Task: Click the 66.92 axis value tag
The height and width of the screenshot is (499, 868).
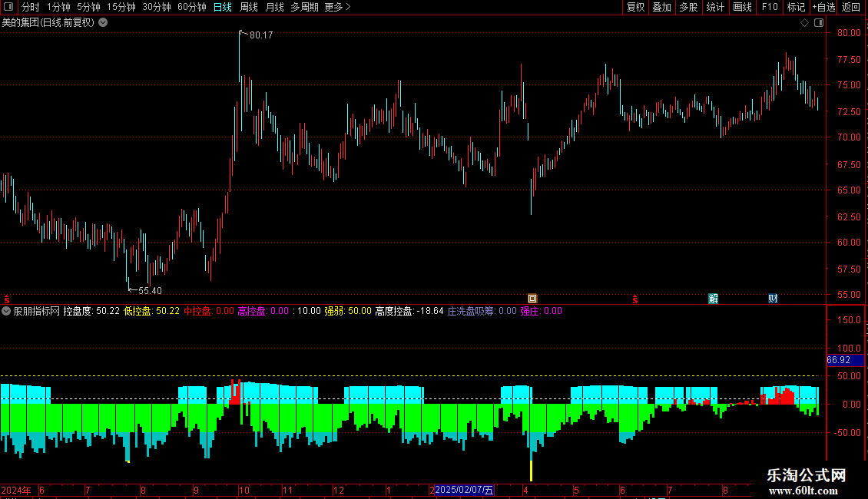Action: click(845, 360)
